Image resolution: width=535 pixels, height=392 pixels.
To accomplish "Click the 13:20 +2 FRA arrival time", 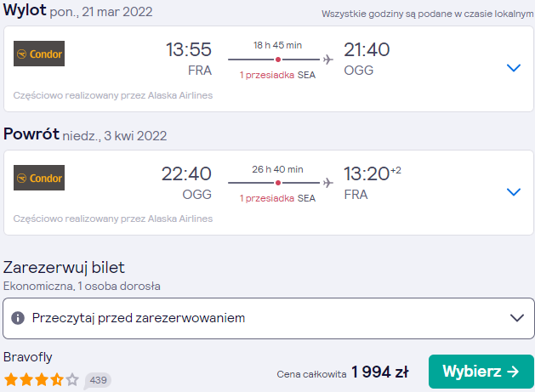I will (373, 183).
